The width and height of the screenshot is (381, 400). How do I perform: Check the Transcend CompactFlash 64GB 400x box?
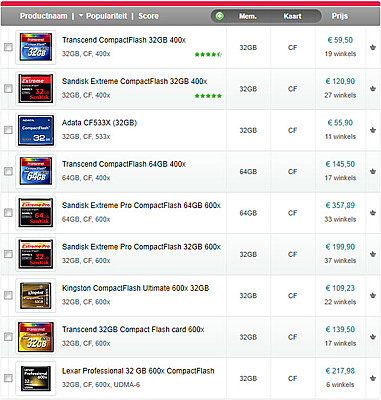[8, 171]
